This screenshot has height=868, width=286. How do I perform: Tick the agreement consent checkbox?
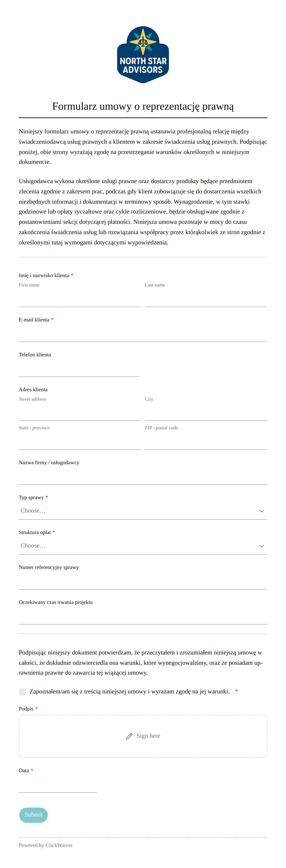pos(23,692)
